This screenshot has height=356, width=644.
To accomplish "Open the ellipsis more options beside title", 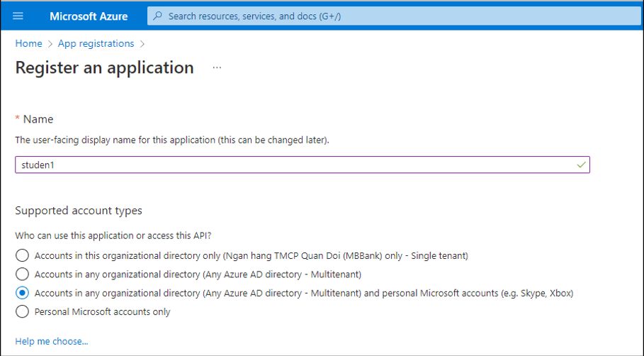I will pyautogui.click(x=217, y=68).
